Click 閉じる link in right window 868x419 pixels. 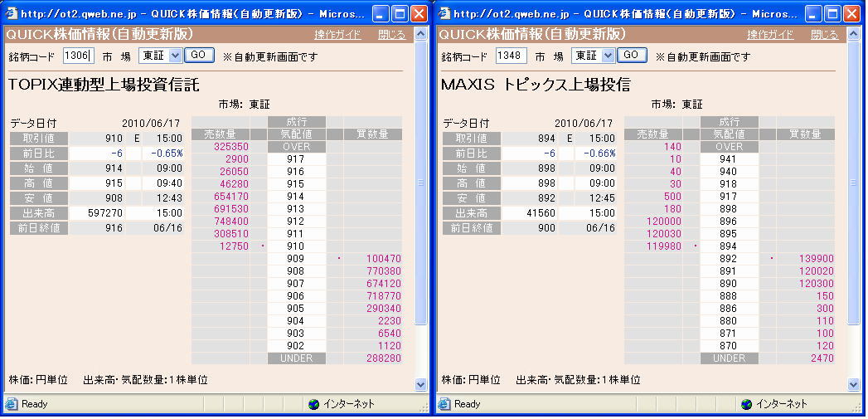[x=825, y=35]
